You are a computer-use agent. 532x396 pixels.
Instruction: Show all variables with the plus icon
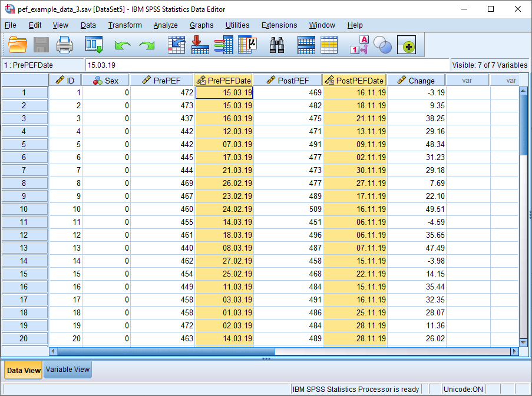407,45
